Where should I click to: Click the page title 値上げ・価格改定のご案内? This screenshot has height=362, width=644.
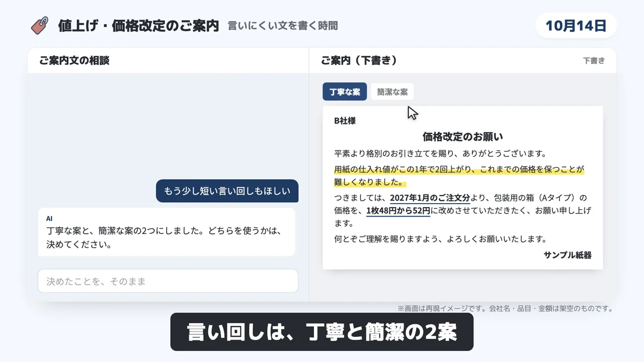pos(138,26)
